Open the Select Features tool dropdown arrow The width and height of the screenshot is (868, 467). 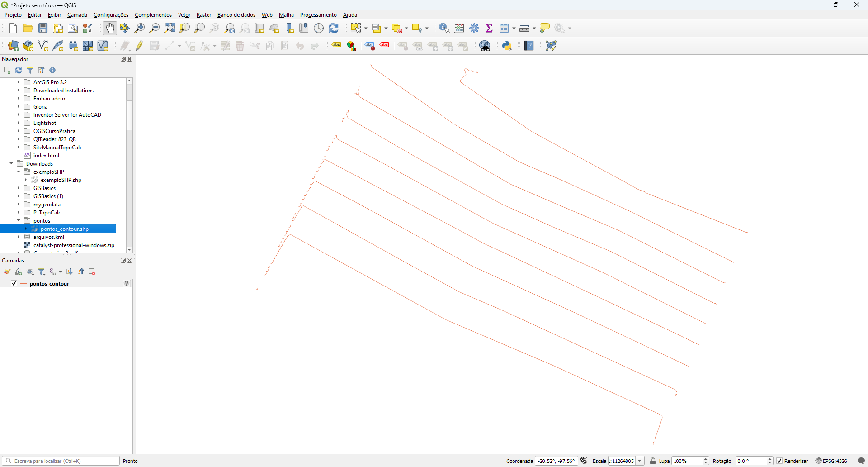coord(365,28)
